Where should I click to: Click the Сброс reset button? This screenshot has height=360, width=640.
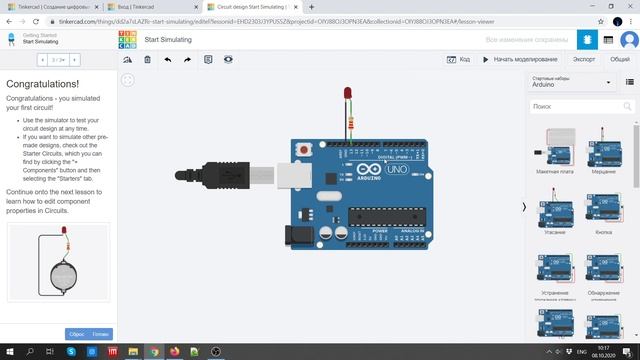[x=76, y=334]
